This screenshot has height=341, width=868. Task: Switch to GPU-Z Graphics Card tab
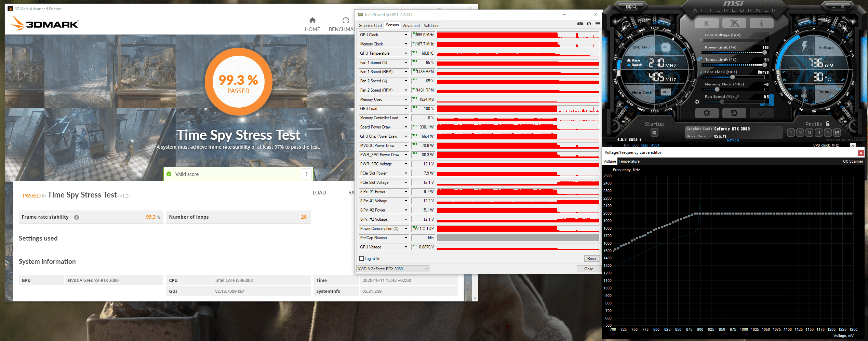370,26
